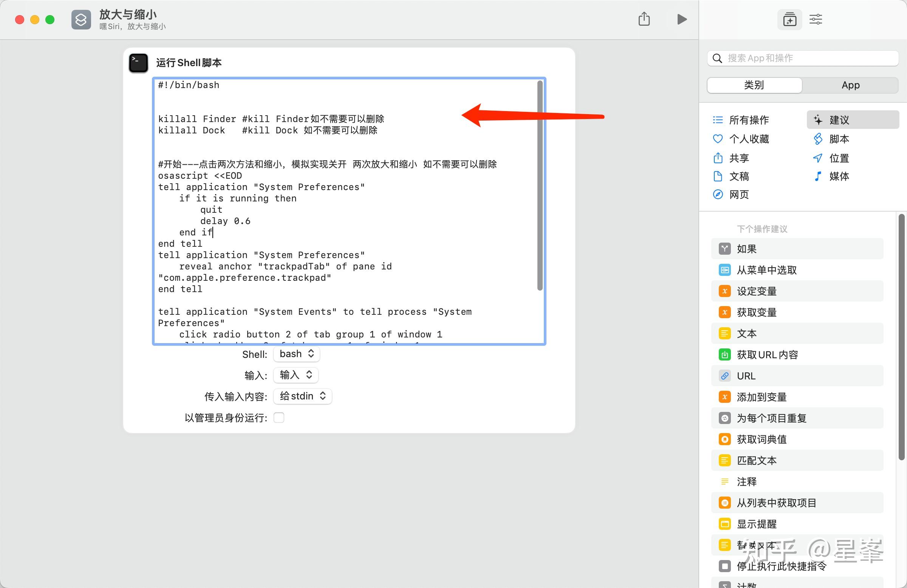Switch to the App tab
This screenshot has width=907, height=588.
coord(850,85)
